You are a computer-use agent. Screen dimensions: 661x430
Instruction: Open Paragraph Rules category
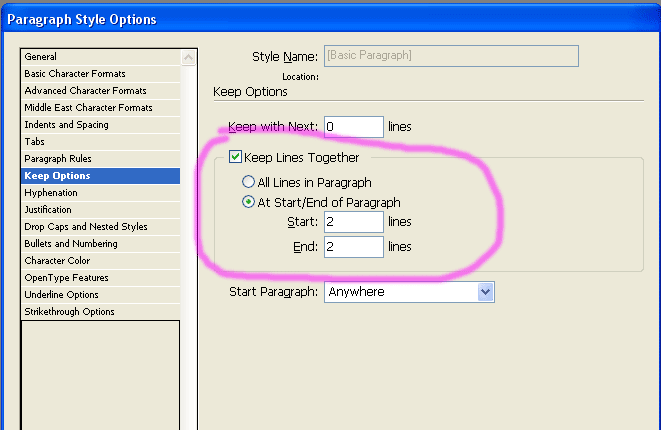point(100,159)
